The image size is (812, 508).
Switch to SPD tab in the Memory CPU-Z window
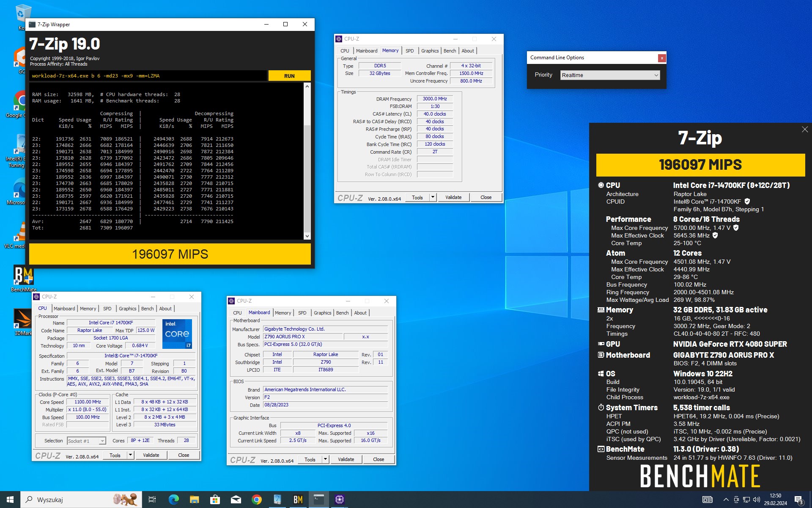click(409, 51)
